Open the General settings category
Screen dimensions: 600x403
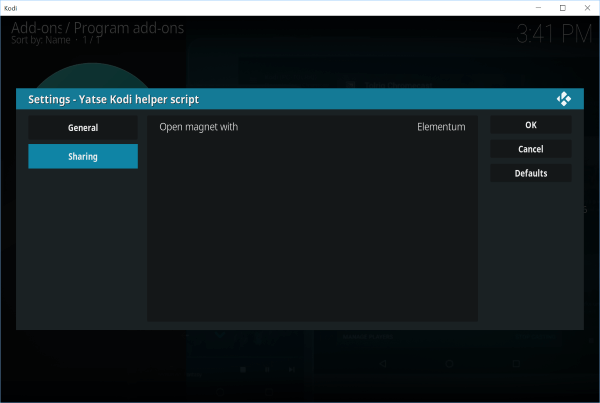[x=83, y=128]
